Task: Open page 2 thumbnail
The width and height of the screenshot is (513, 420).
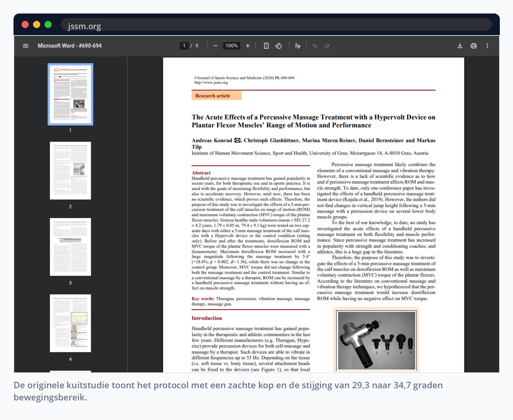Action: pyautogui.click(x=71, y=170)
